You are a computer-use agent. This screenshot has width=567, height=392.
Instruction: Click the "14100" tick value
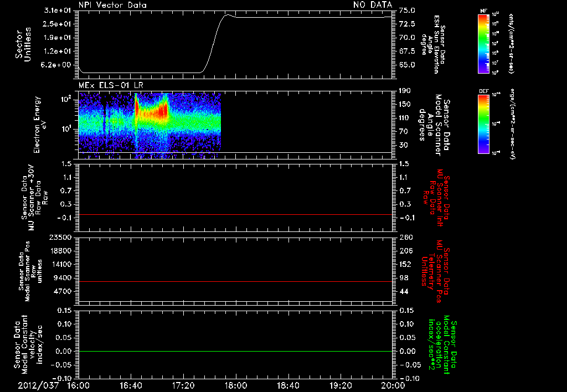pyautogui.click(x=60, y=264)
